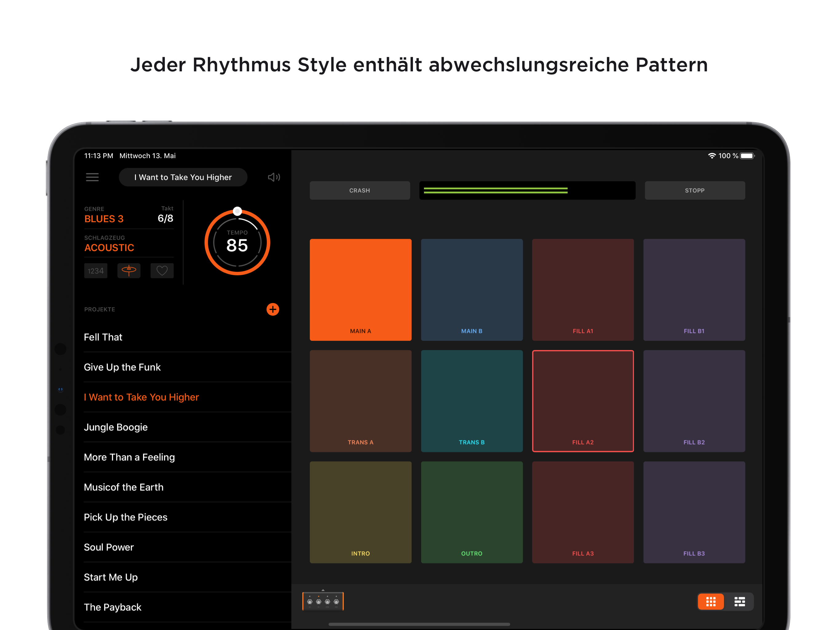Select Jungle Boogie project

click(x=116, y=427)
